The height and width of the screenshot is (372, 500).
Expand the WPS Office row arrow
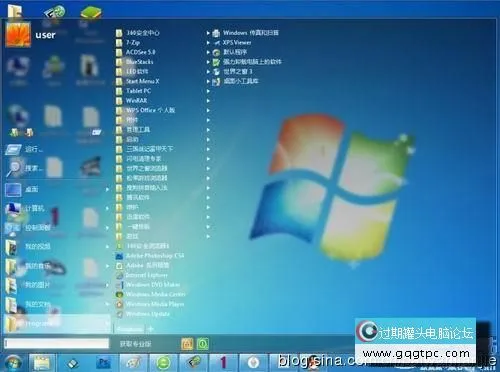208,110
